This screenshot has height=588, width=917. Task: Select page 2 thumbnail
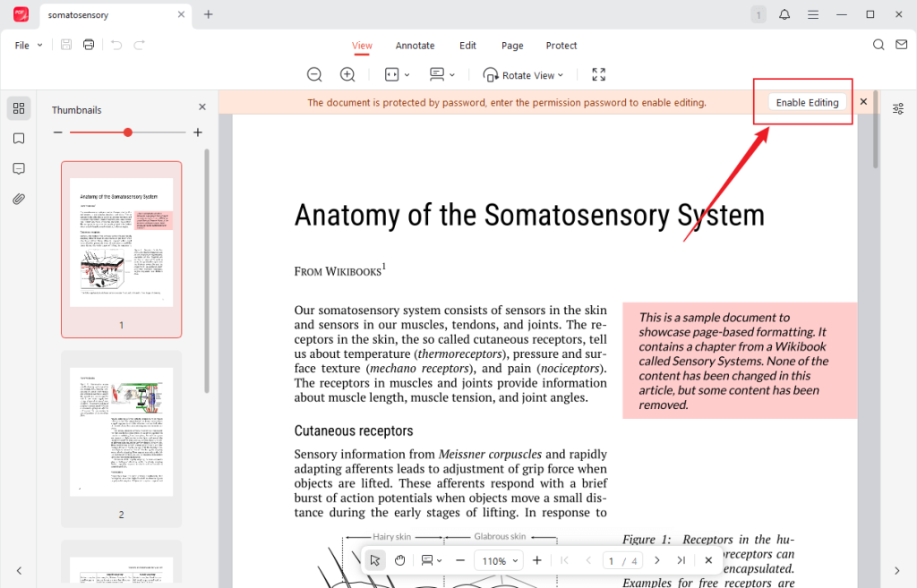pyautogui.click(x=121, y=432)
